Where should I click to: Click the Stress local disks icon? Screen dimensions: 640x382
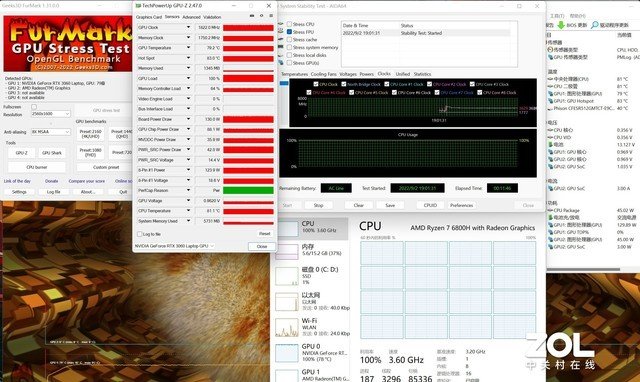[x=281, y=55]
